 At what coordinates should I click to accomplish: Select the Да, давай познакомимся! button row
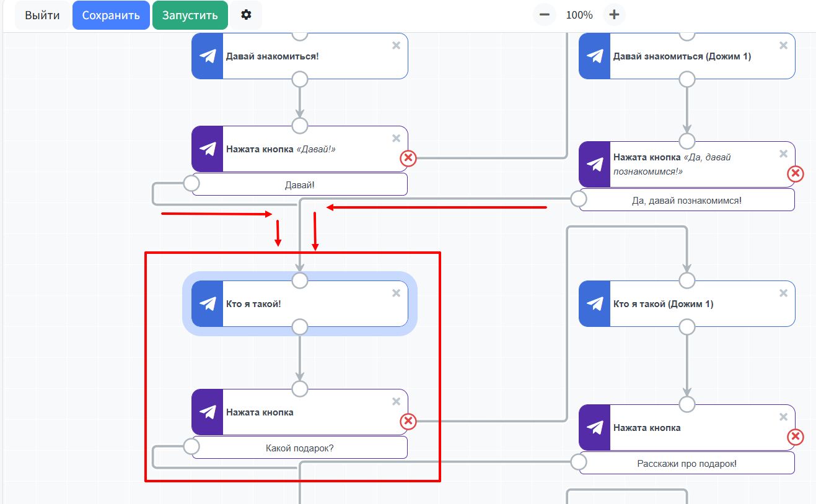tap(687, 200)
